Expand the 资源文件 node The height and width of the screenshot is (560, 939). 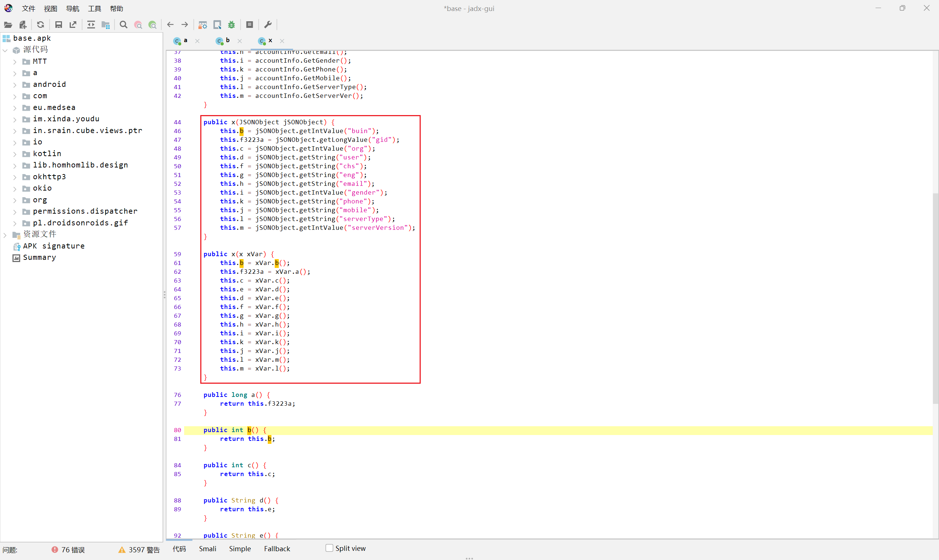point(5,235)
